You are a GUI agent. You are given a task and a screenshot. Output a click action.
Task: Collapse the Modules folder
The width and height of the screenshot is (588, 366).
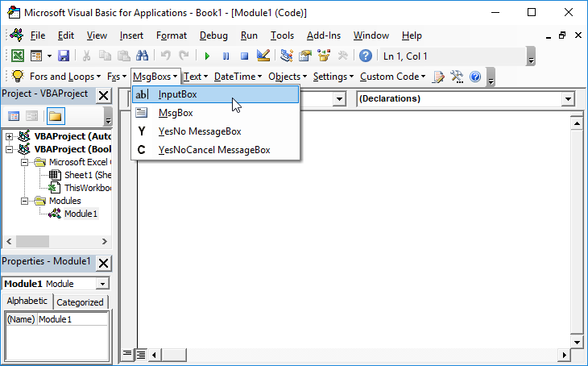[25, 201]
